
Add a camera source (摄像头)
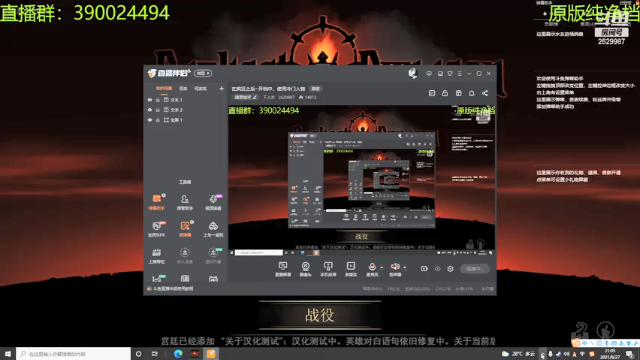coord(305,269)
